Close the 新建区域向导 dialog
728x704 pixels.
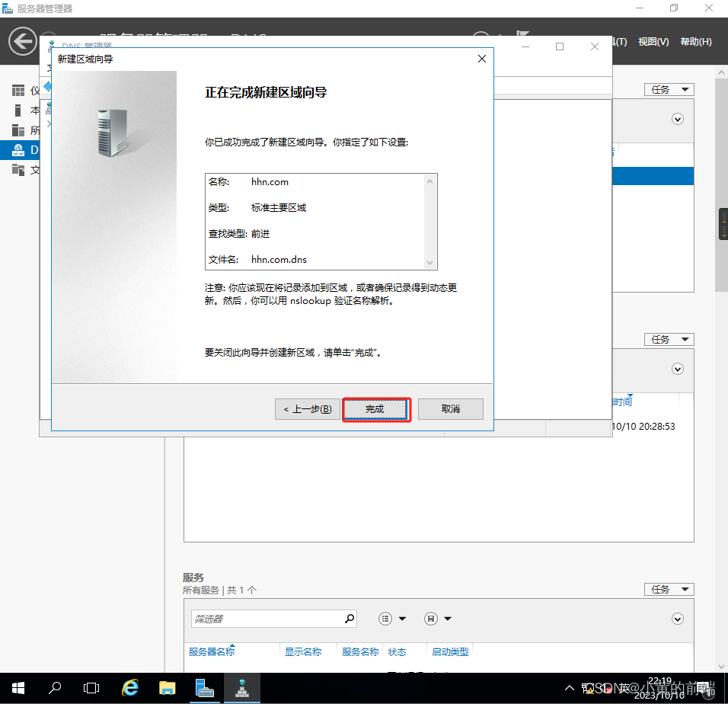482,59
